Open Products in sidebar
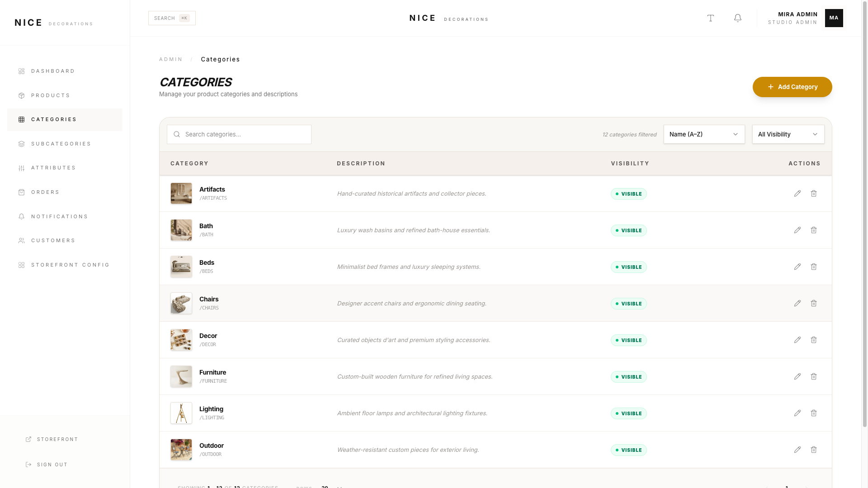The width and height of the screenshot is (868, 488). (65, 95)
